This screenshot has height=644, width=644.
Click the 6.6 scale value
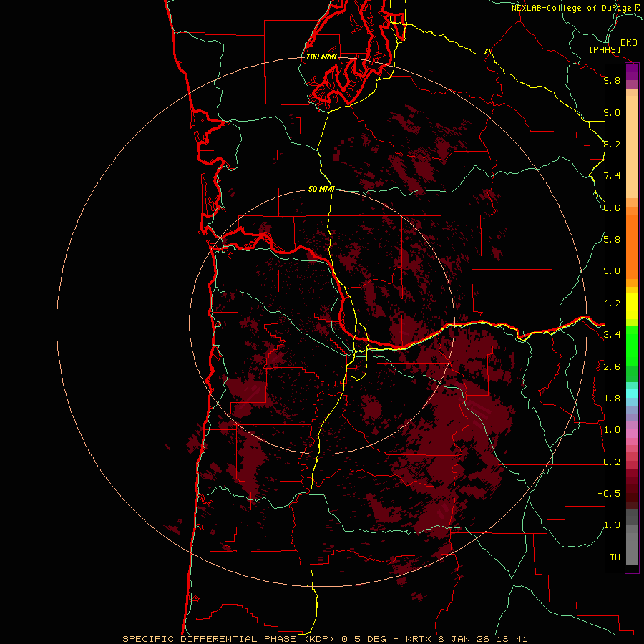click(612, 208)
